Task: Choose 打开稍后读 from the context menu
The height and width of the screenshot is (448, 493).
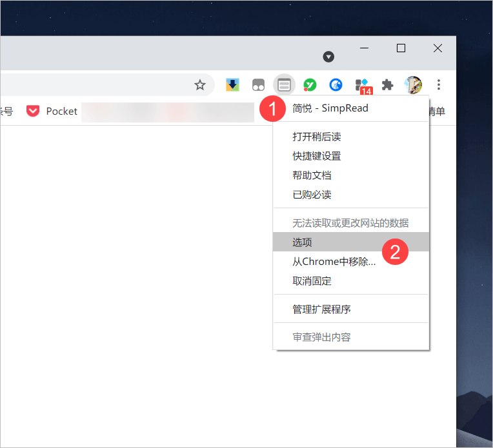Action: tap(351, 137)
